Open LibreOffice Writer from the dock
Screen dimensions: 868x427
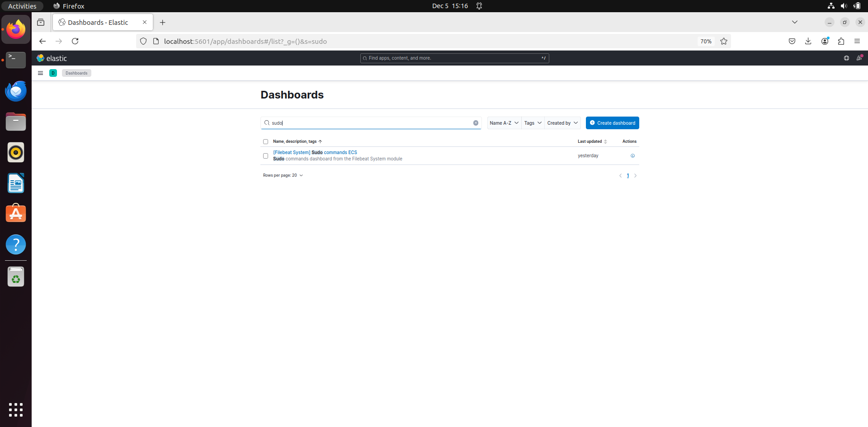[16, 183]
